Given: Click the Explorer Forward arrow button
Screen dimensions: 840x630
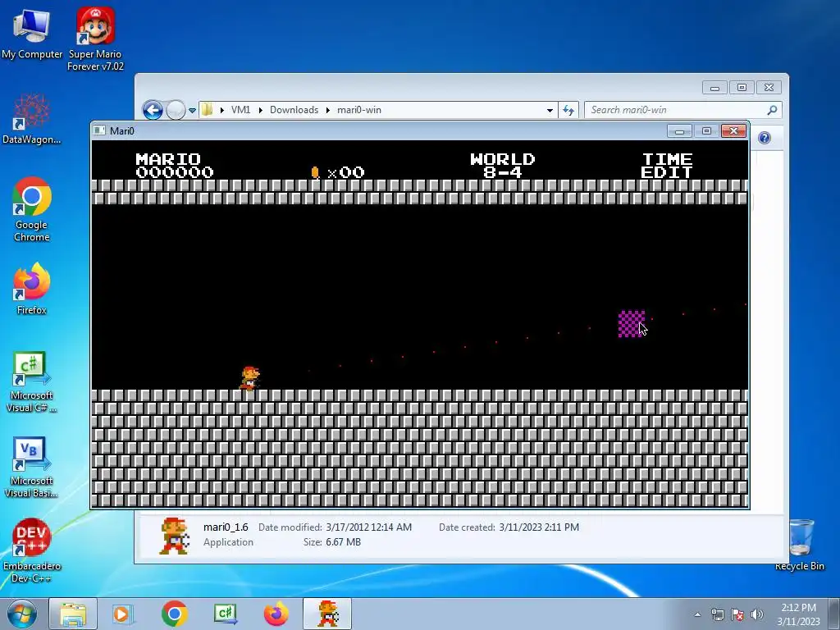Looking at the screenshot, I should pyautogui.click(x=176, y=111).
